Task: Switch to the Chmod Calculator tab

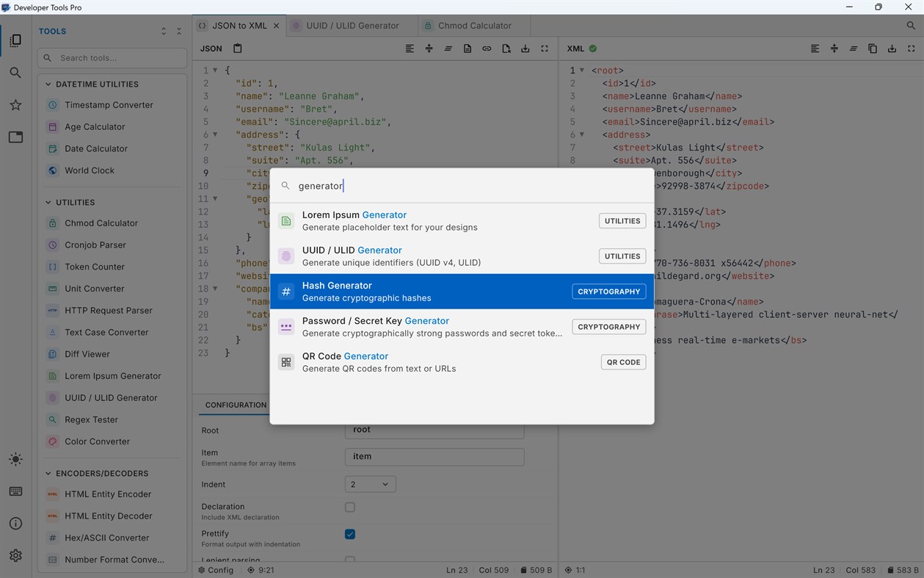Action: [x=474, y=25]
